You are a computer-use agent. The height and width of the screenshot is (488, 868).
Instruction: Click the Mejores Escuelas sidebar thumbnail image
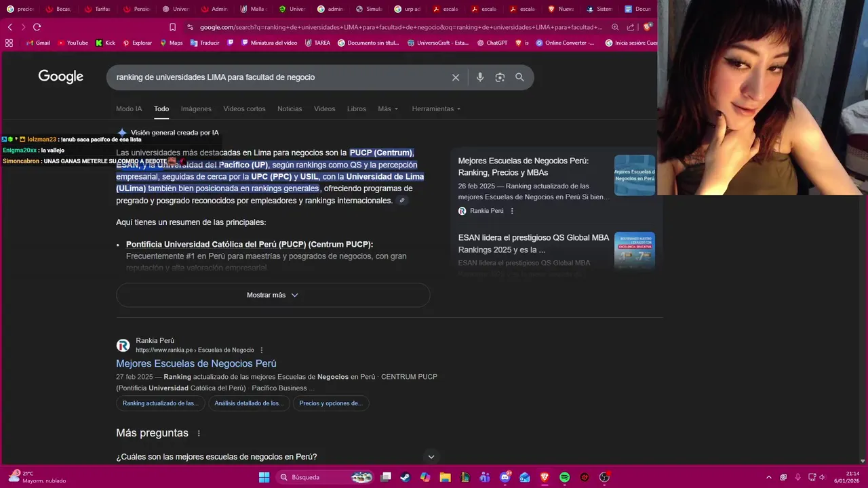coord(635,175)
